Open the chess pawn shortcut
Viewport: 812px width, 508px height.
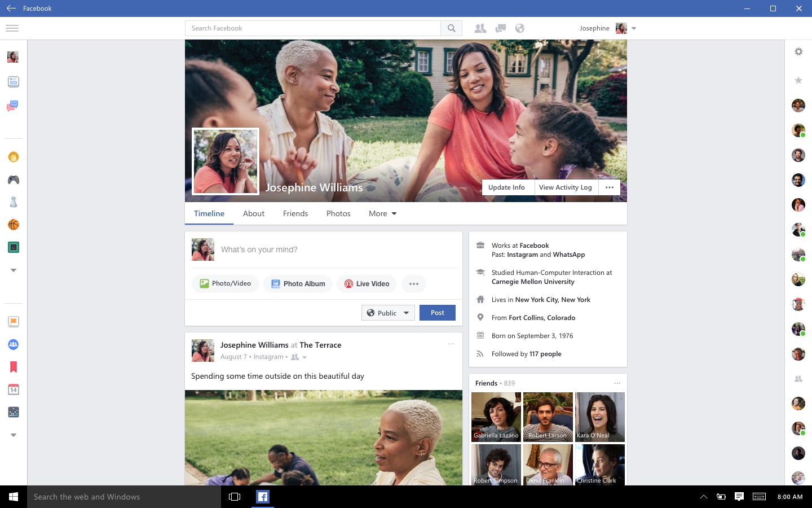tap(14, 202)
